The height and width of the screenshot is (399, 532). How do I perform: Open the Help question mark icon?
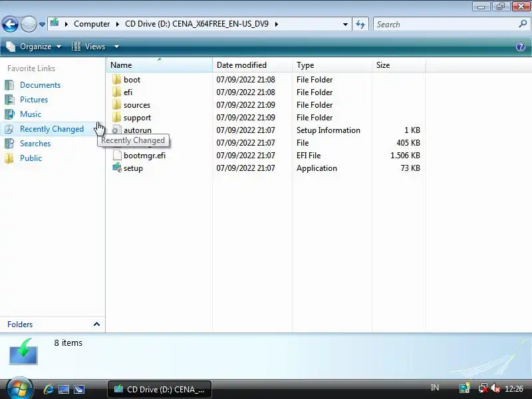coord(521,47)
